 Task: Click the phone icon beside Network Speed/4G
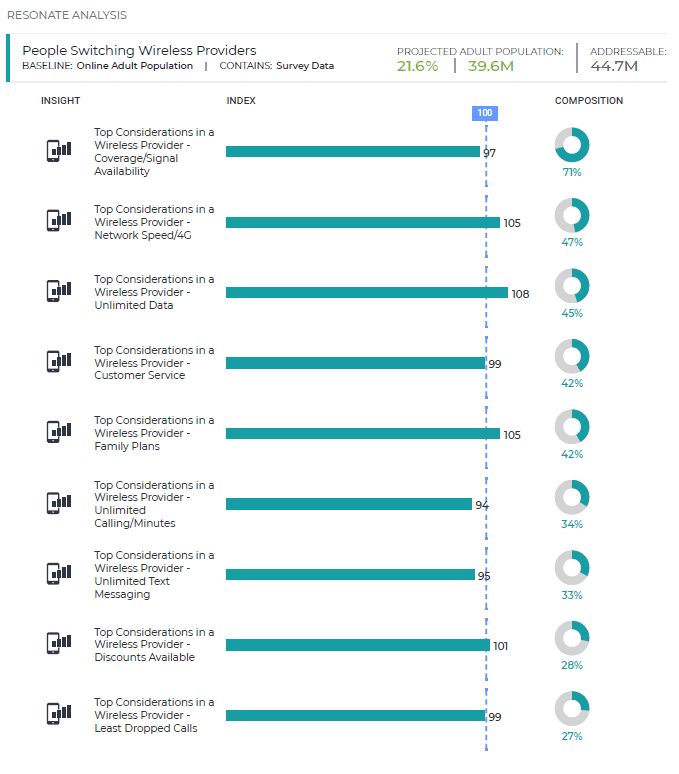tap(59, 220)
